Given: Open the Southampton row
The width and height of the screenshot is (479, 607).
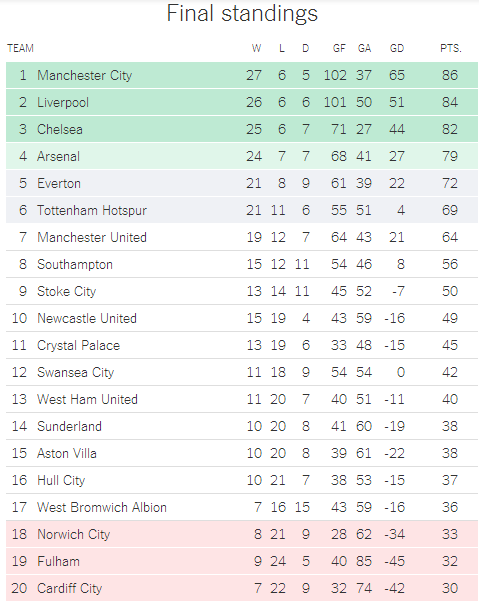Looking at the screenshot, I should click(242, 264).
